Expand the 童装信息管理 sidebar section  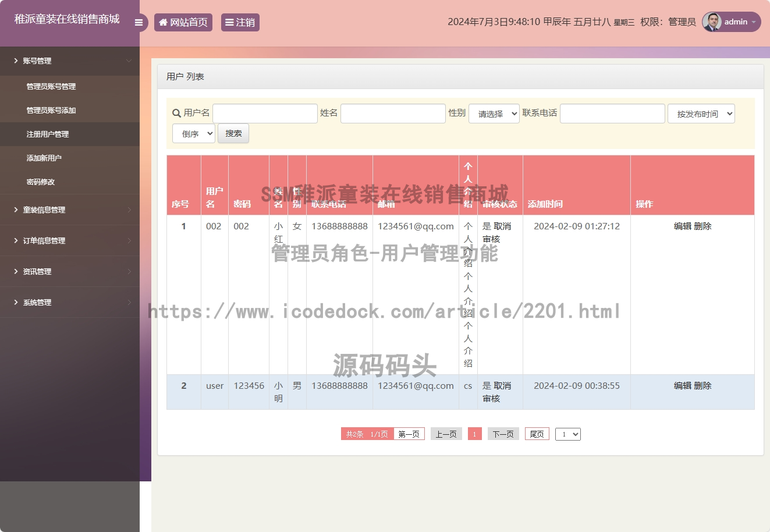pos(70,210)
